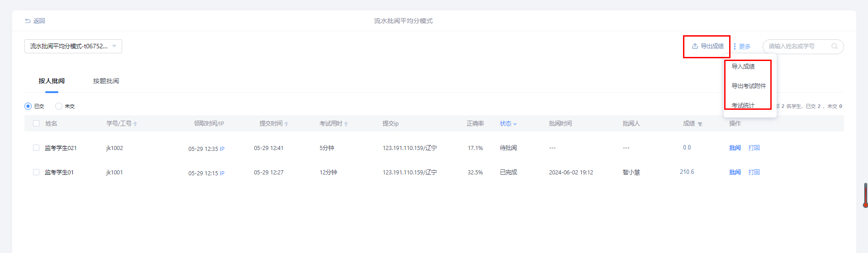
Task: Select the 未交 radio button
Action: 59,106
